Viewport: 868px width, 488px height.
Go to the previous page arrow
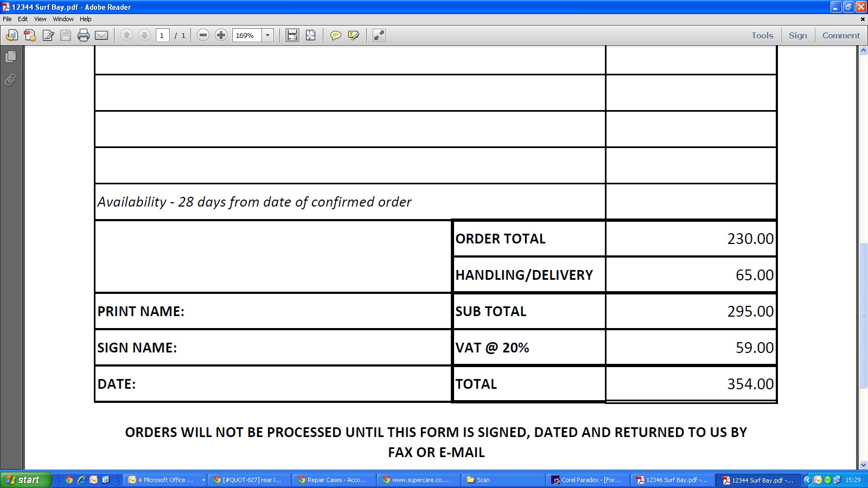(x=126, y=35)
